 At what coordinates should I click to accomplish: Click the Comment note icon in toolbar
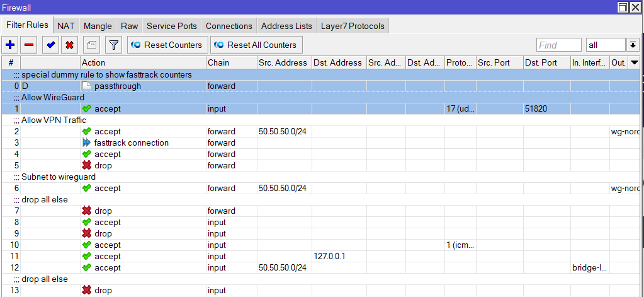pos(91,45)
